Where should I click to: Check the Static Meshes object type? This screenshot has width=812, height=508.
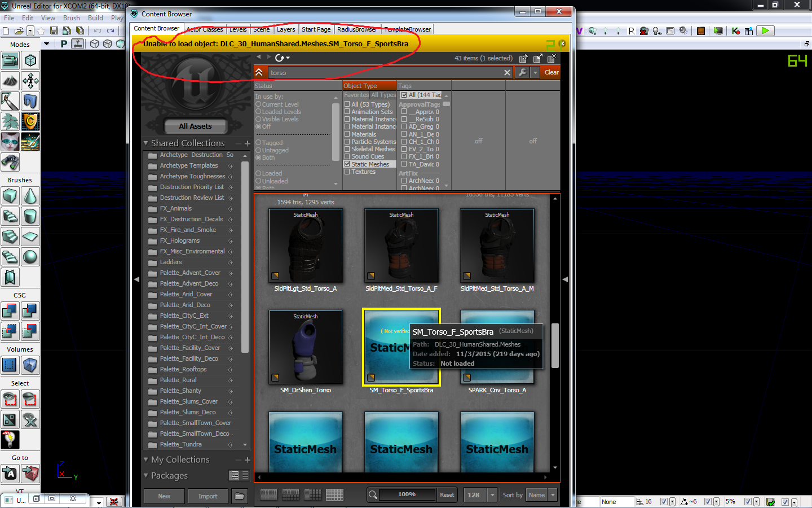click(347, 164)
